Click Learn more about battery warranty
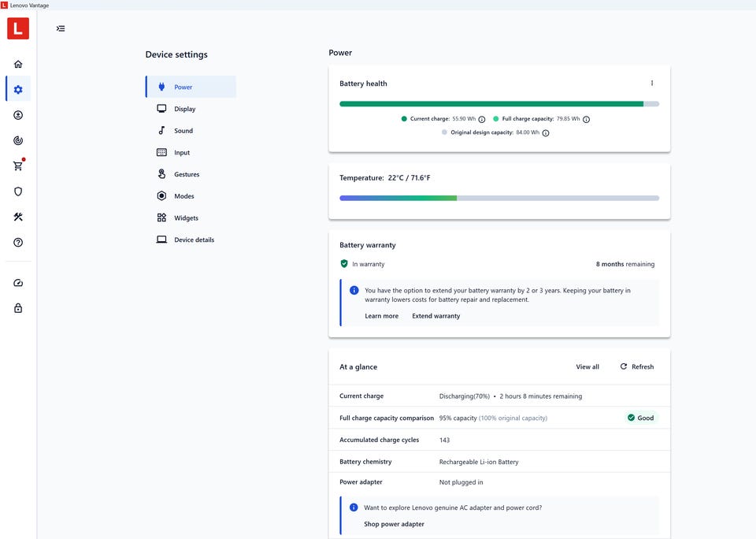The width and height of the screenshot is (756, 539). coord(381,316)
